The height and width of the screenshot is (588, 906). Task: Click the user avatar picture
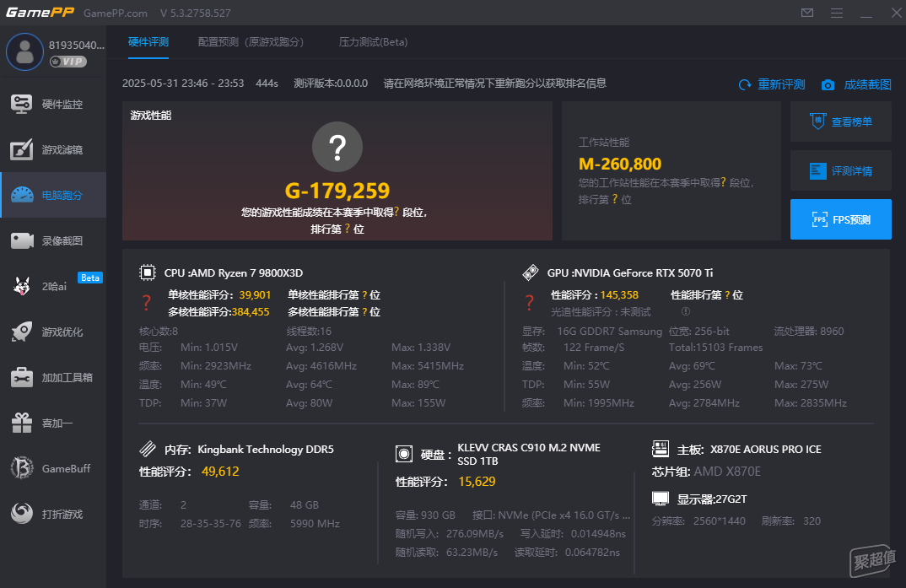pos(24,52)
